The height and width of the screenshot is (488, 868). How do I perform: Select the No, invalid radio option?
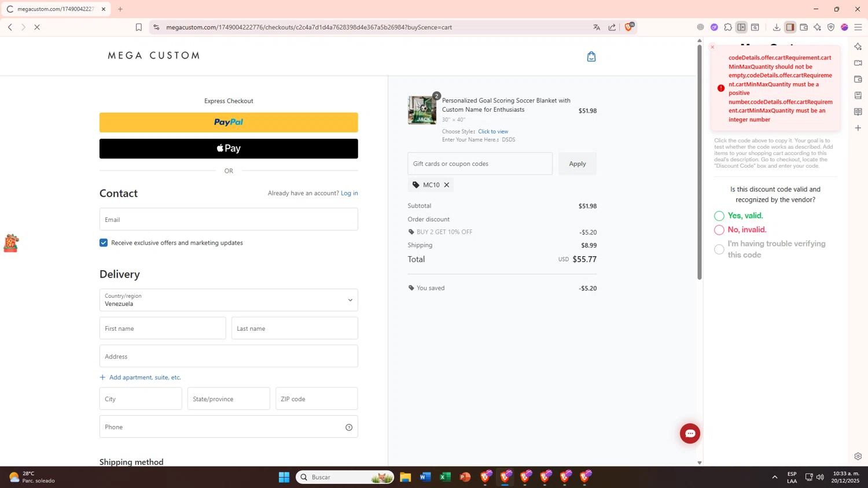pos(719,230)
